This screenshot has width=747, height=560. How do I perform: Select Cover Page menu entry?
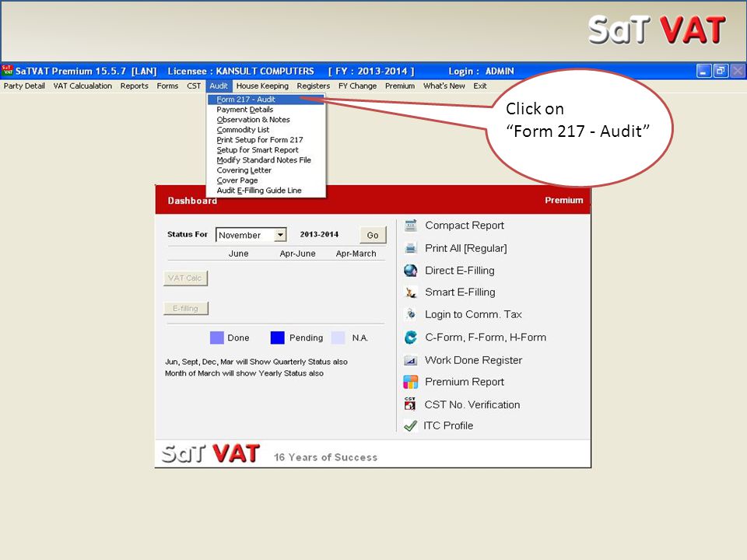[266, 180]
